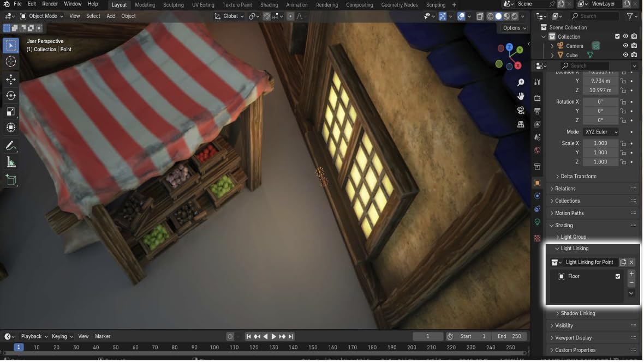Switch to the Shading workspace tab
This screenshot has width=644, height=363.
[270, 5]
